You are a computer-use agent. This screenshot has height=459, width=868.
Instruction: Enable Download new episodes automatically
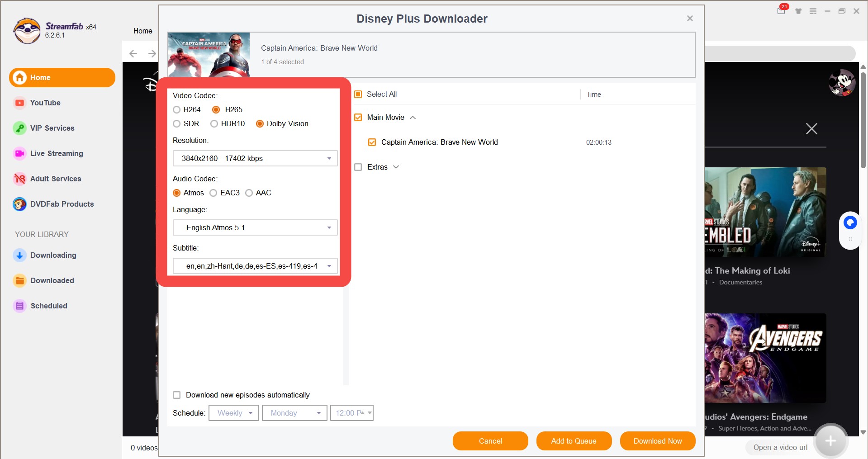point(177,395)
